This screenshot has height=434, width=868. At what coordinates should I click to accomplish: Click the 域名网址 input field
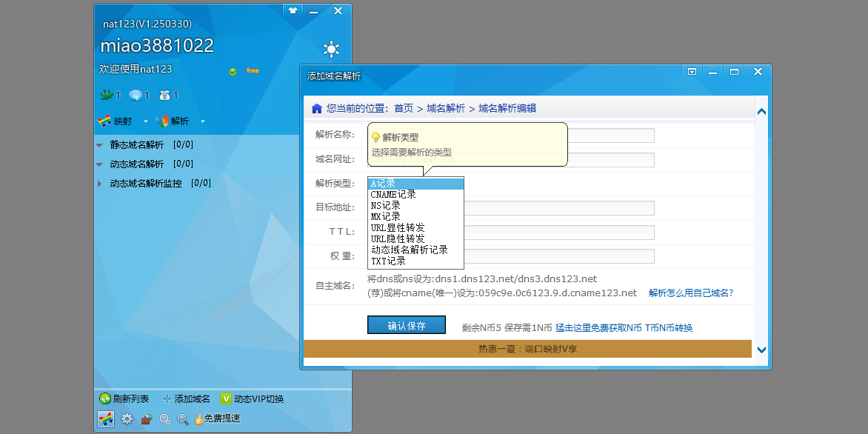coord(511,160)
